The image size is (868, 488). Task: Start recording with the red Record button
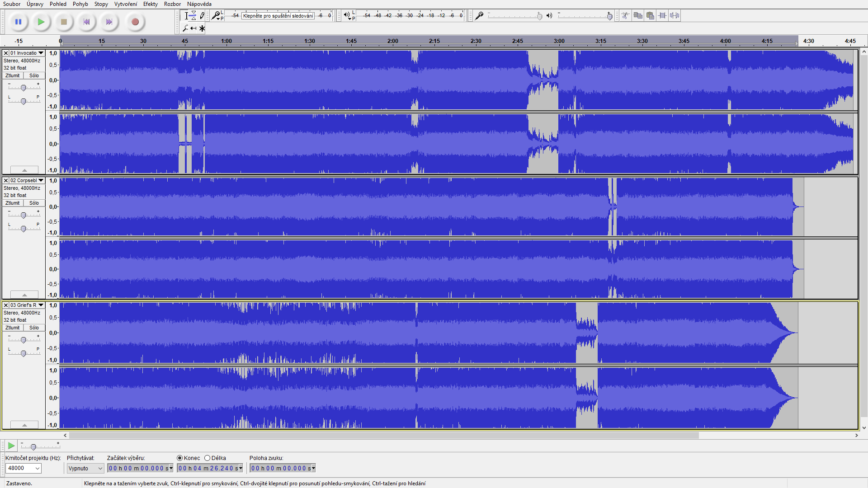point(135,22)
